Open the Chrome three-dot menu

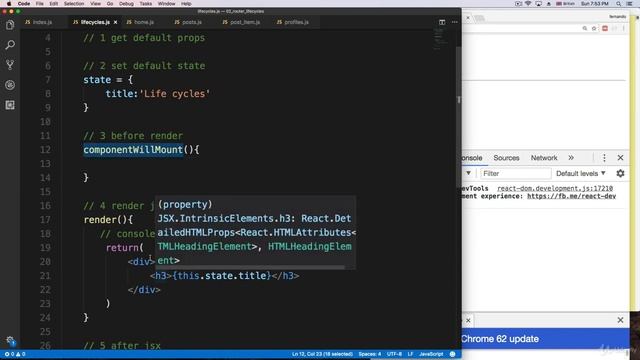click(624, 28)
